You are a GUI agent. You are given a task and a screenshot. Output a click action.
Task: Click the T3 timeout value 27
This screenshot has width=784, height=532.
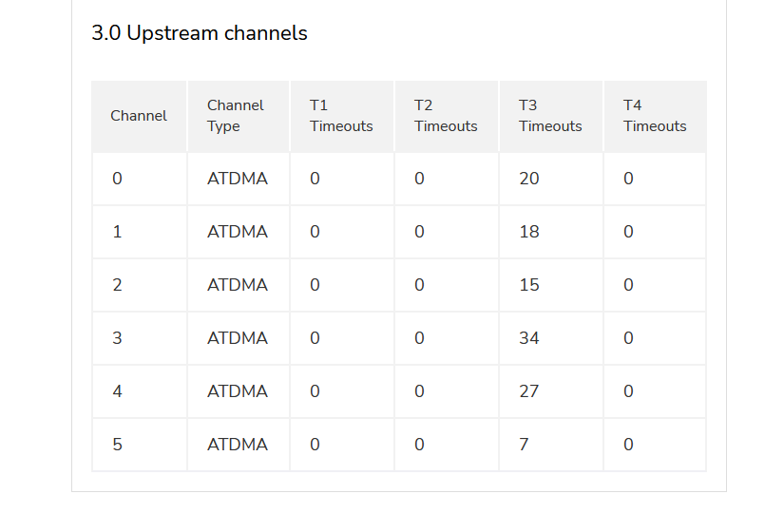(529, 391)
